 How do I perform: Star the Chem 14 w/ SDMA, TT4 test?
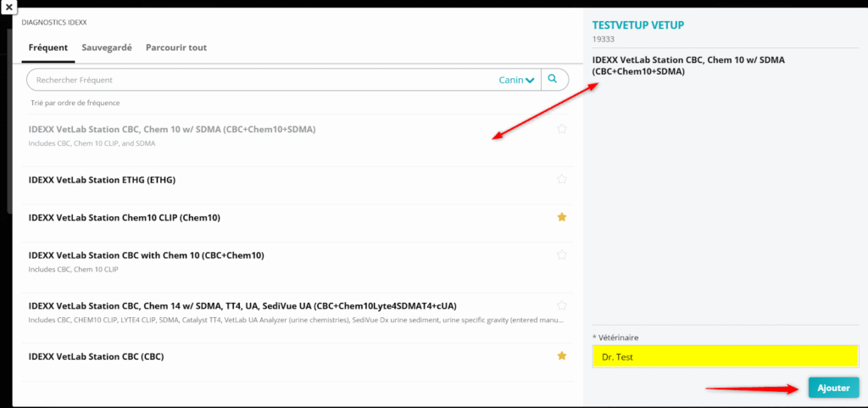pos(561,305)
